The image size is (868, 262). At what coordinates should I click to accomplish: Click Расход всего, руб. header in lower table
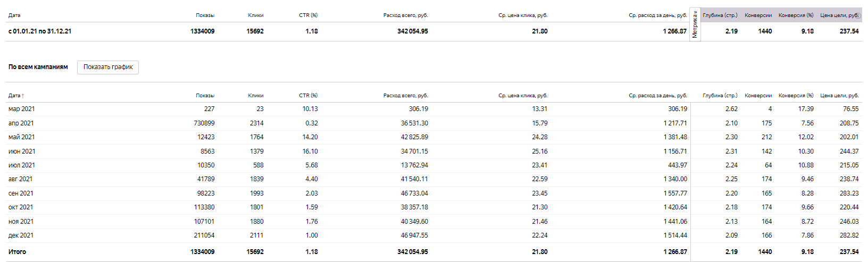[x=406, y=96]
